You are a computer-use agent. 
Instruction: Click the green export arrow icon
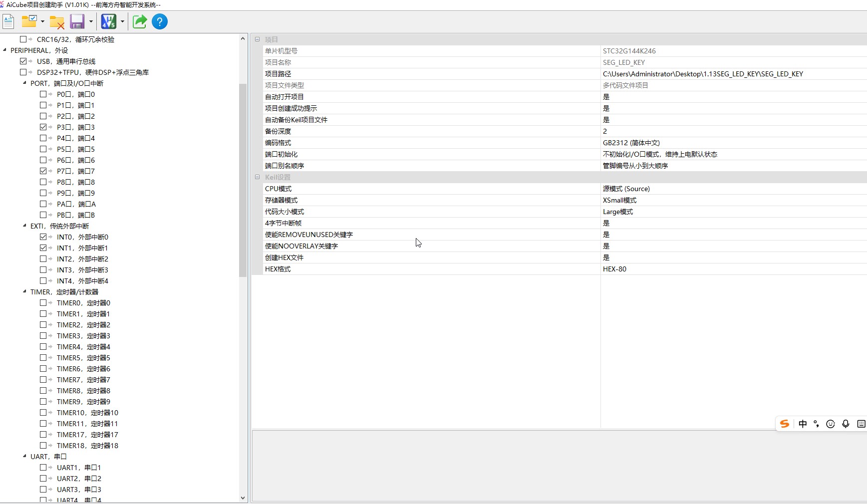(140, 21)
